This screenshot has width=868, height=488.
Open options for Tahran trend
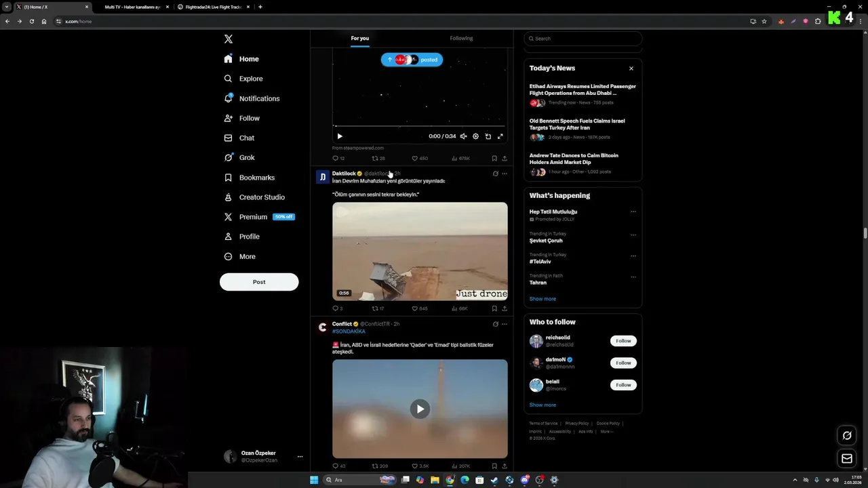pyautogui.click(x=633, y=277)
